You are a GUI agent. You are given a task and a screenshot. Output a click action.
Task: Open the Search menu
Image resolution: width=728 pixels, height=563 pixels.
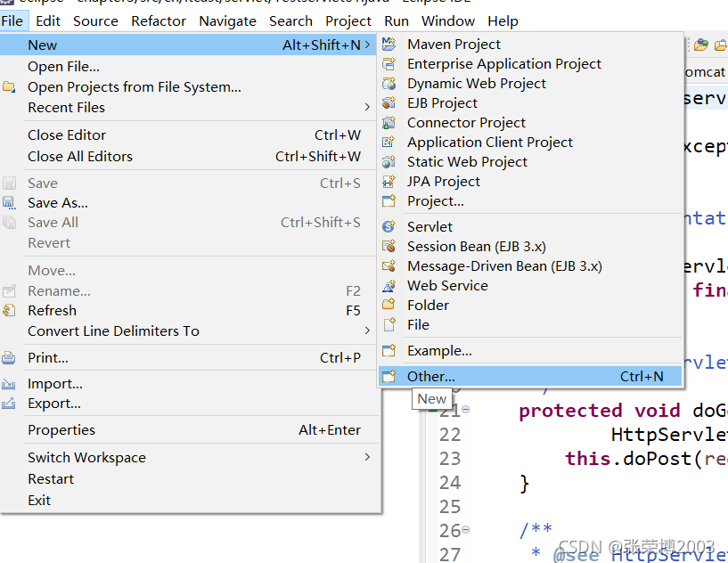[290, 20]
